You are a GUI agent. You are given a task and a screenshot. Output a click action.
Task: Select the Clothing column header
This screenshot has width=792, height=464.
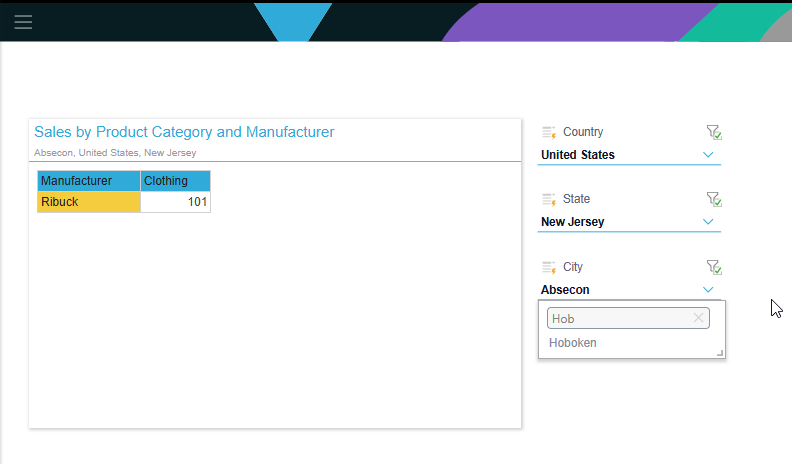tap(175, 181)
